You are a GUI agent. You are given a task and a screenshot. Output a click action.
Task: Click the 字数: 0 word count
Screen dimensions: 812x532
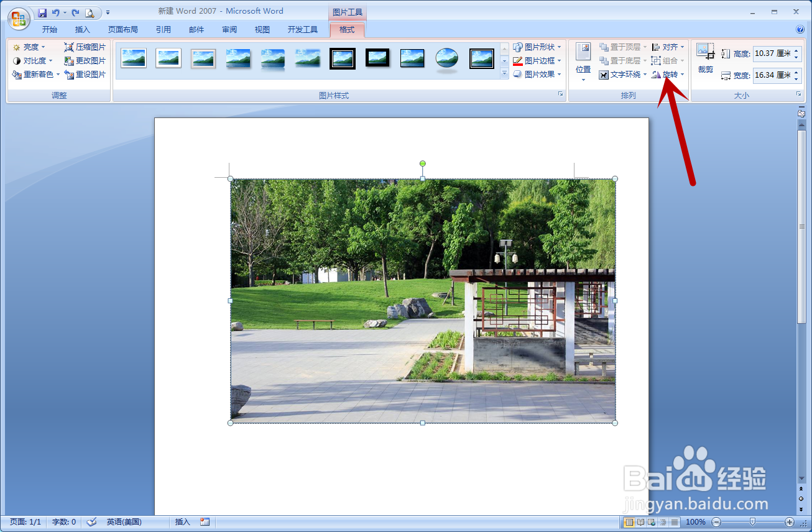pos(64,522)
